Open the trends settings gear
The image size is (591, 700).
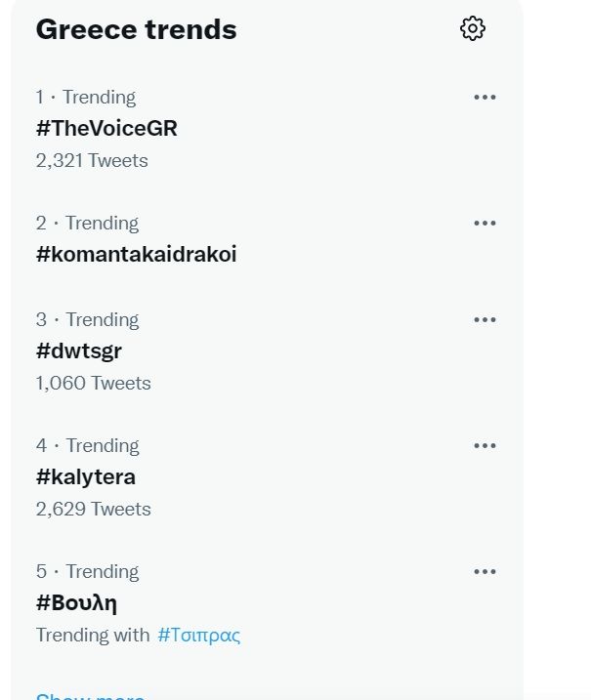(x=473, y=28)
